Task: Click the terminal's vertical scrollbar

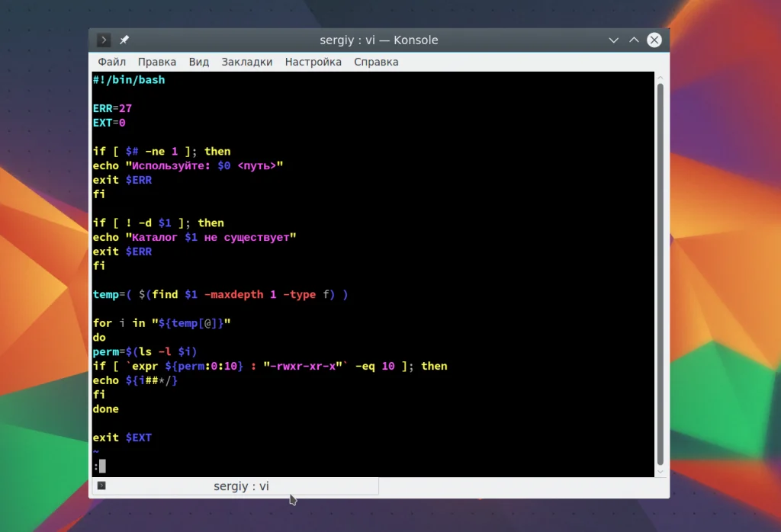Action: pos(660,274)
